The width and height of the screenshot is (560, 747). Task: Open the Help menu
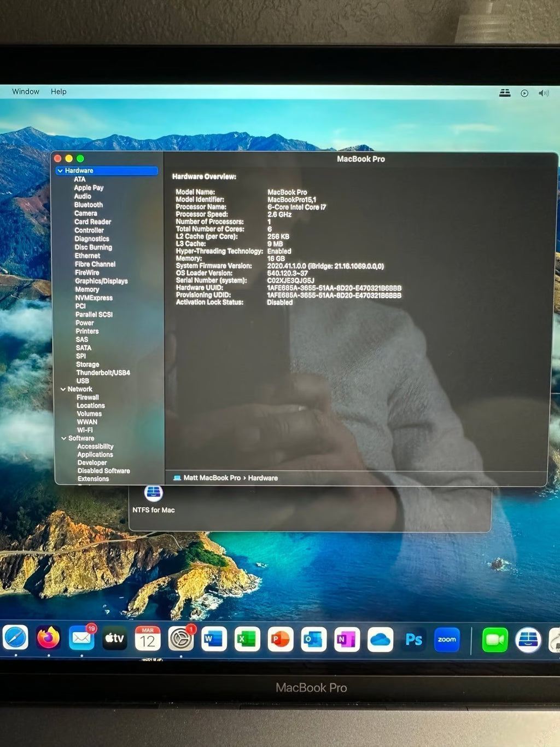(58, 91)
